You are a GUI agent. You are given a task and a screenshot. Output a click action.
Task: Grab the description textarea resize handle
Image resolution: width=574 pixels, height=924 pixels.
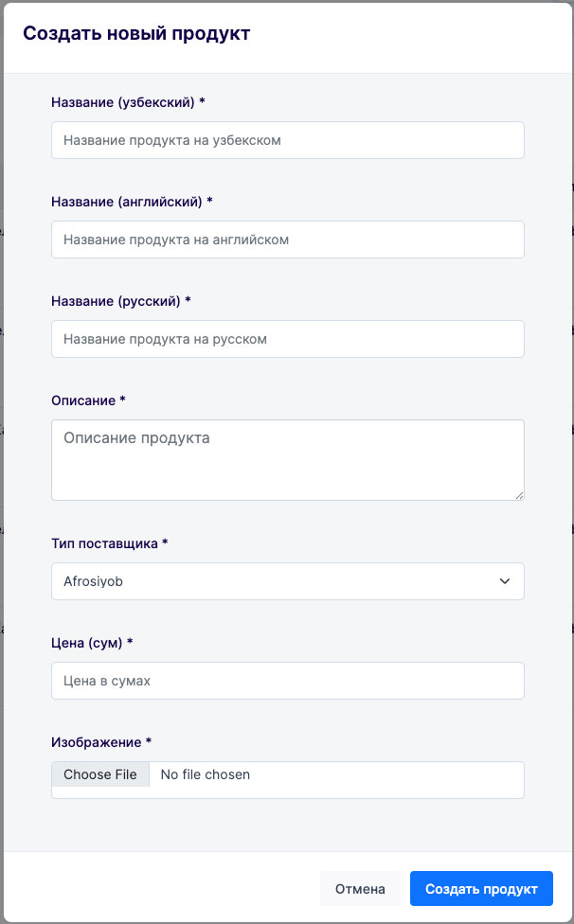coord(519,495)
